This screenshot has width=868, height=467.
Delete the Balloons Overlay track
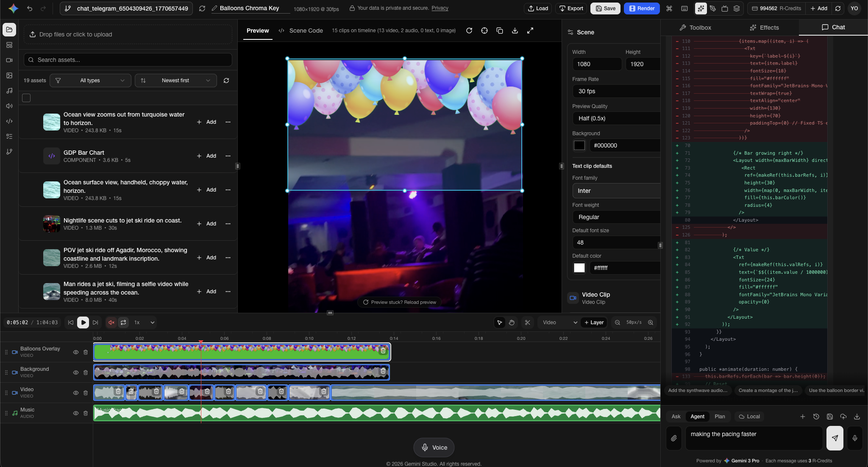[x=86, y=352]
